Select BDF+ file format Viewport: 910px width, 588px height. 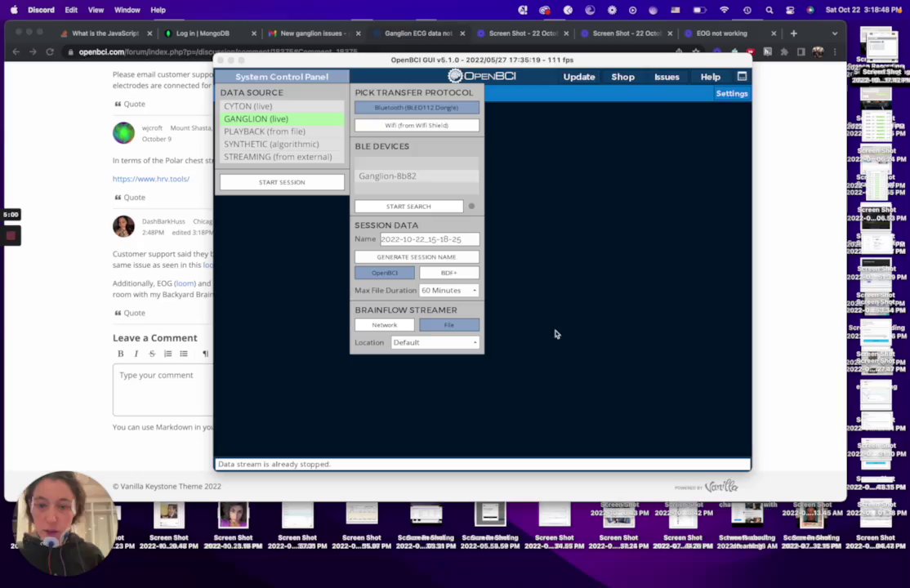click(x=449, y=273)
